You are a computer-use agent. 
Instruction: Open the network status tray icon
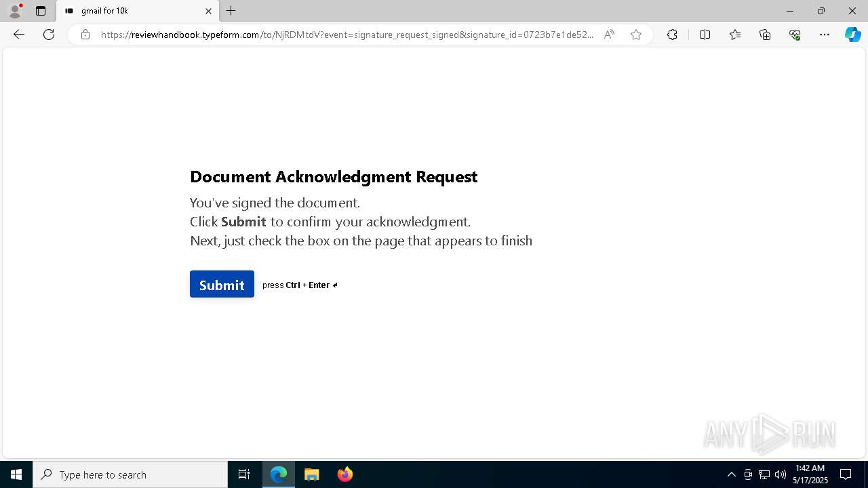[x=764, y=474]
